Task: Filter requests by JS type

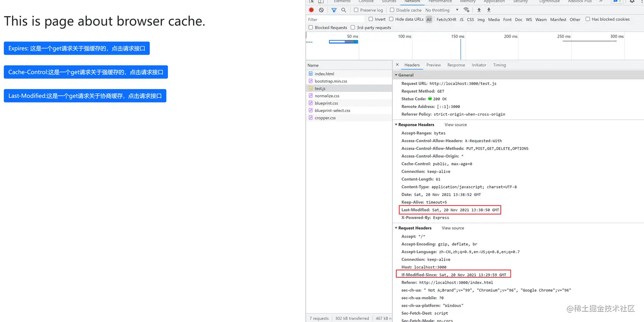Action: click(x=461, y=20)
